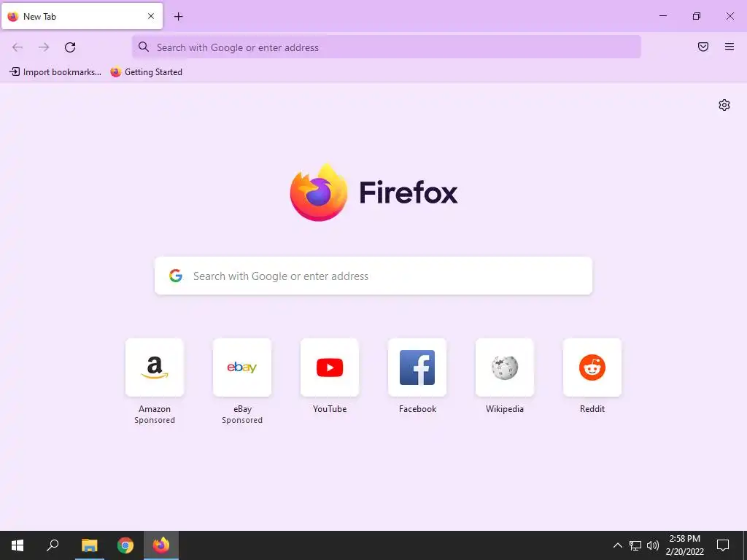Open the volume tray icon
The image size is (747, 560).
(653, 545)
